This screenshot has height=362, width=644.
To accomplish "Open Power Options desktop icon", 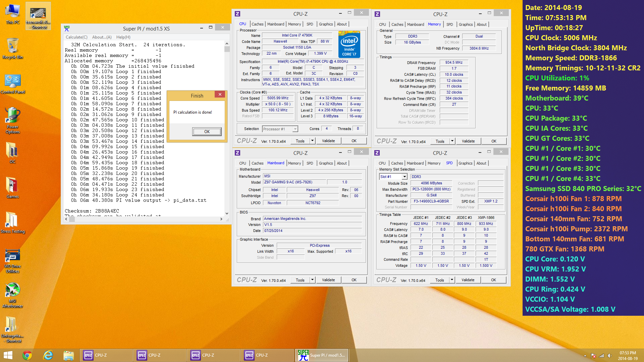I will coord(12,120).
